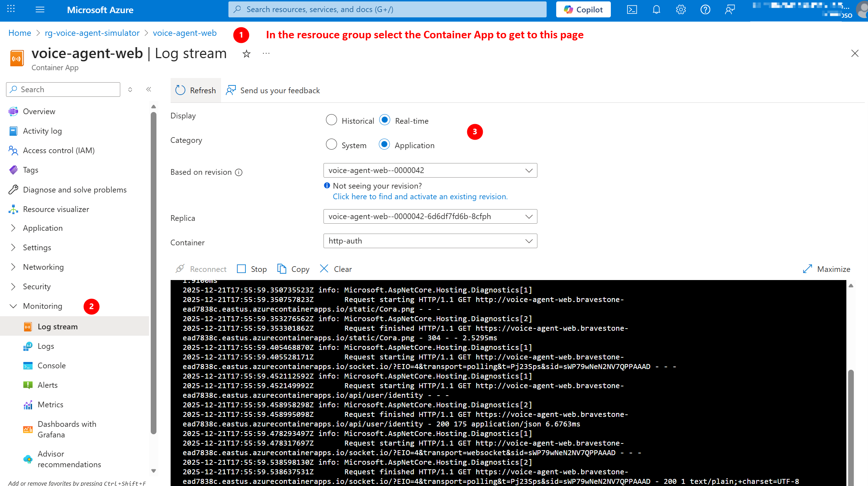The height and width of the screenshot is (486, 868).
Task: Click here to activate an existing revision
Action: 420,196
